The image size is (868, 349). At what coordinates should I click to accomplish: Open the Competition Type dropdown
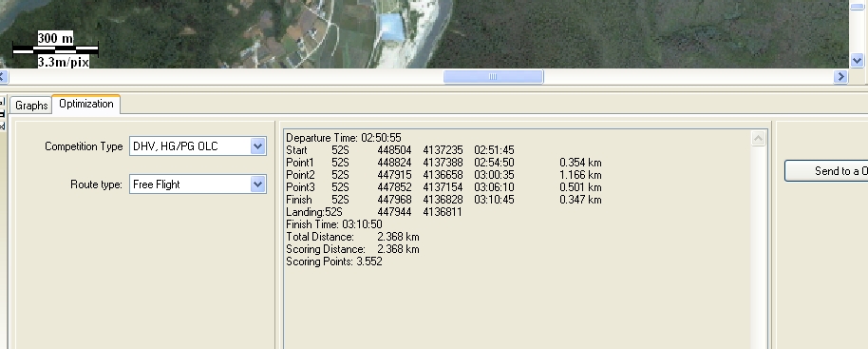tap(257, 146)
